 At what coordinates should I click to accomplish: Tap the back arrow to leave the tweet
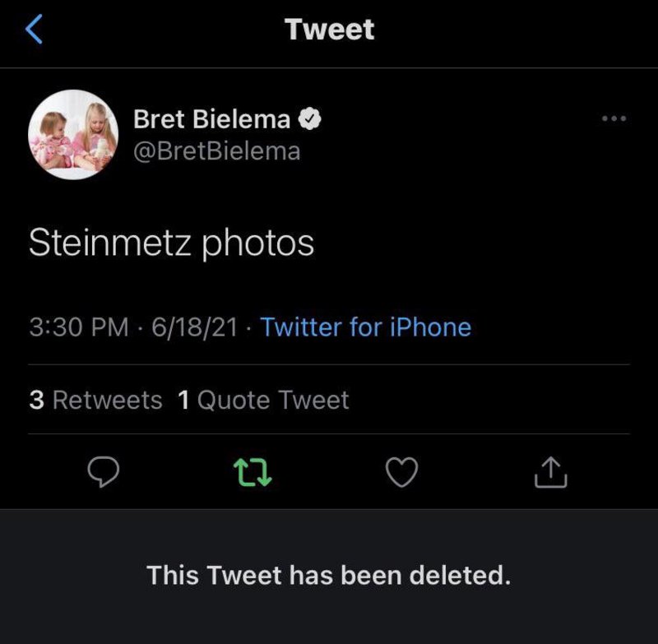[x=34, y=30]
